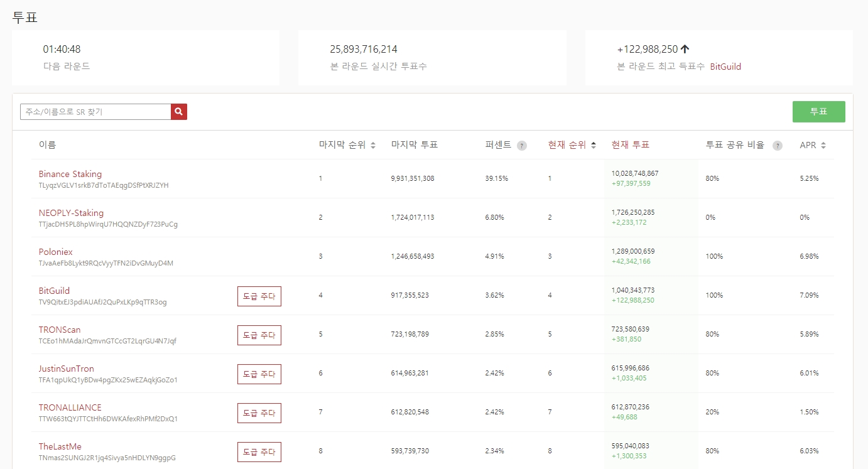This screenshot has height=469, width=868.
Task: Click the 투표 page heading
Action: [25, 17]
